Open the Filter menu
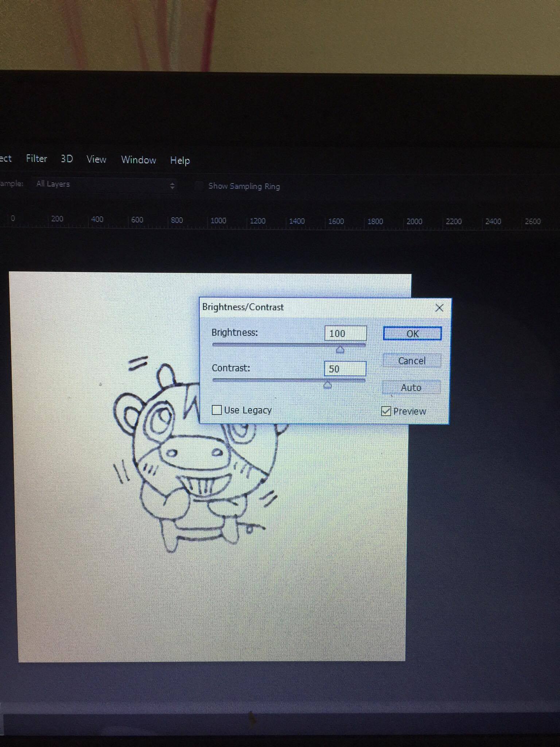This screenshot has width=560, height=747. click(x=36, y=159)
